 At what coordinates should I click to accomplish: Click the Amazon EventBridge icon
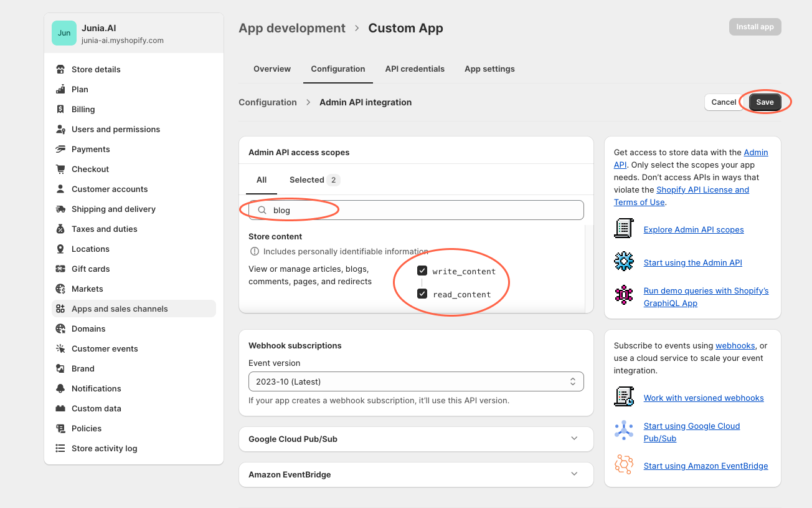[624, 464]
